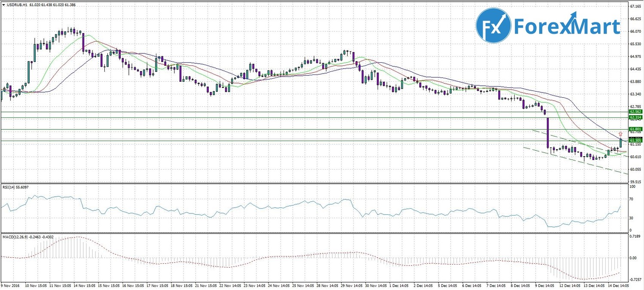The image size is (644, 290).
Task: Click the MACD 0.00 scale value
Action: click(x=633, y=258)
